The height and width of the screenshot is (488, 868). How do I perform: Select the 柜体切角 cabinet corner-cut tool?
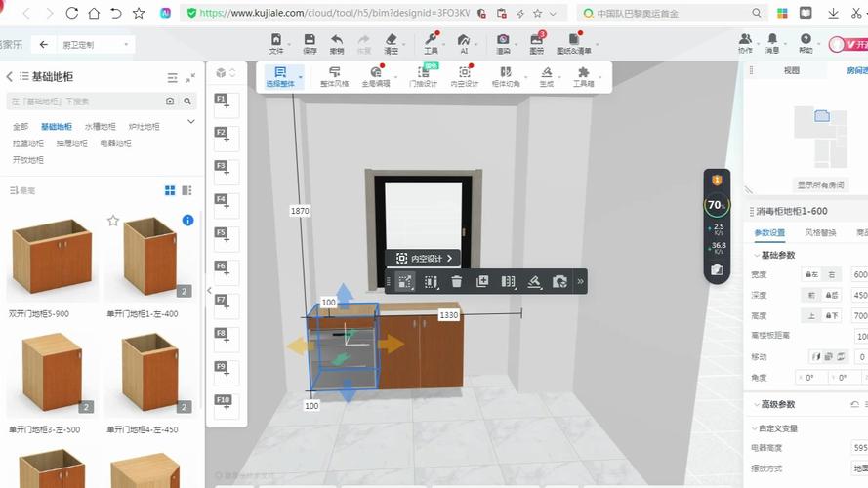pos(505,77)
